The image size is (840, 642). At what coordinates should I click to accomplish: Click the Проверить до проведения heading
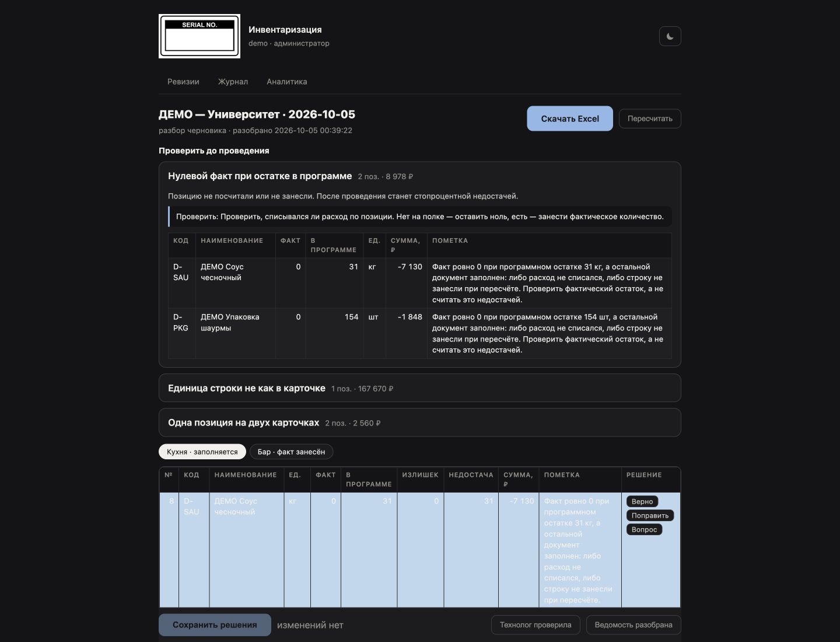(x=214, y=151)
